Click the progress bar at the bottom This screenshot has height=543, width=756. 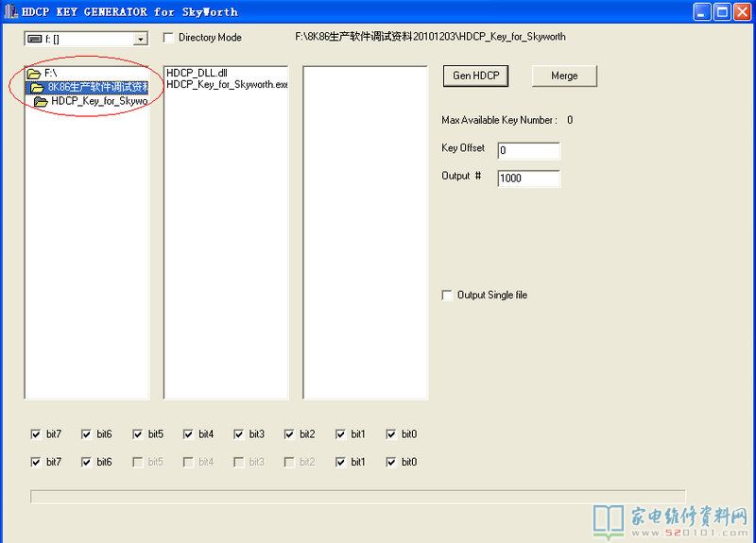point(358,497)
